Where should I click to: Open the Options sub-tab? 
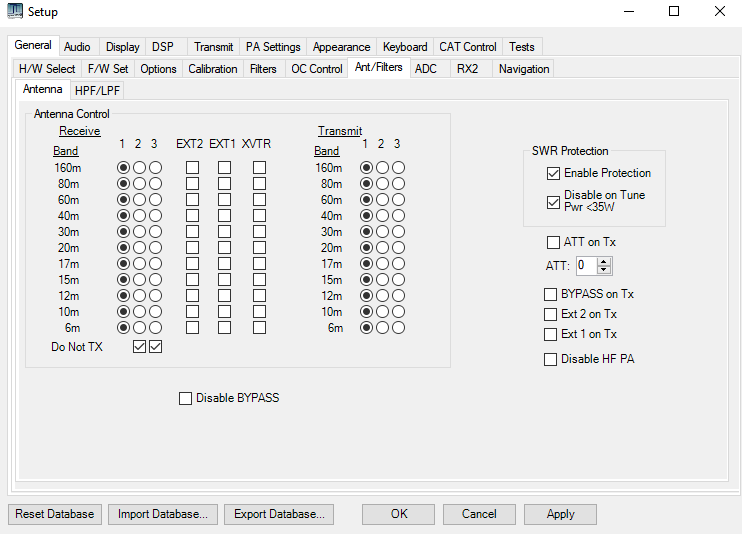point(159,69)
